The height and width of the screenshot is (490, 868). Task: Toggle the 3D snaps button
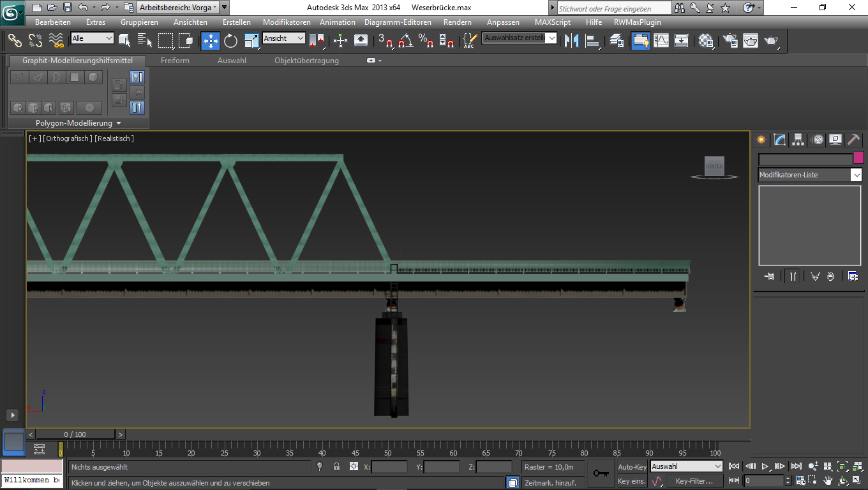(x=385, y=41)
